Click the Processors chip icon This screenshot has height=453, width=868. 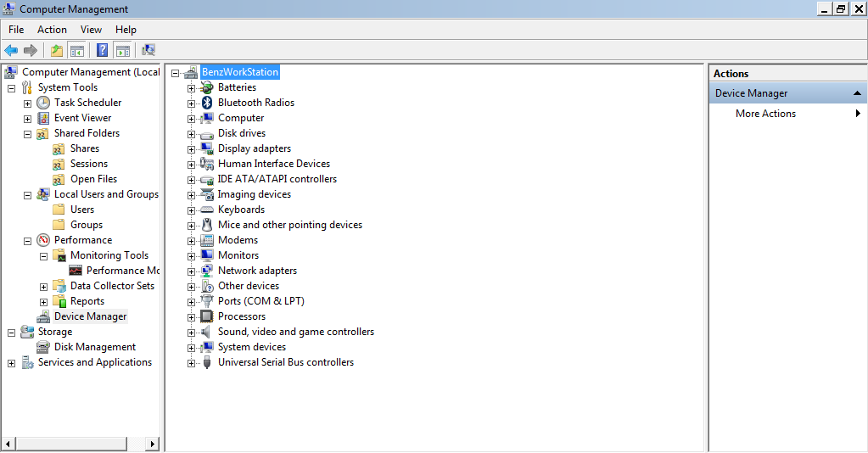click(207, 316)
